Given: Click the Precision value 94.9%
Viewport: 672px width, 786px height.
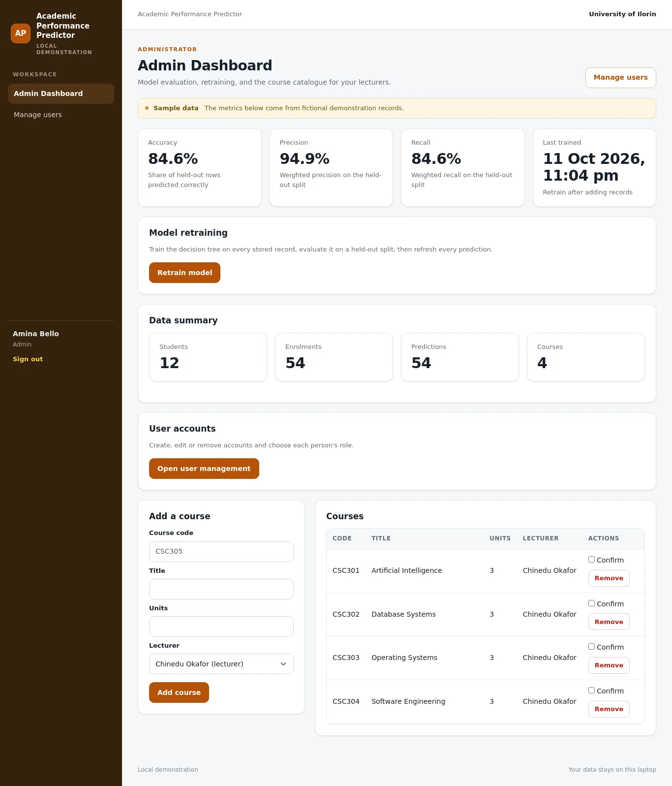Looking at the screenshot, I should pos(305,159).
